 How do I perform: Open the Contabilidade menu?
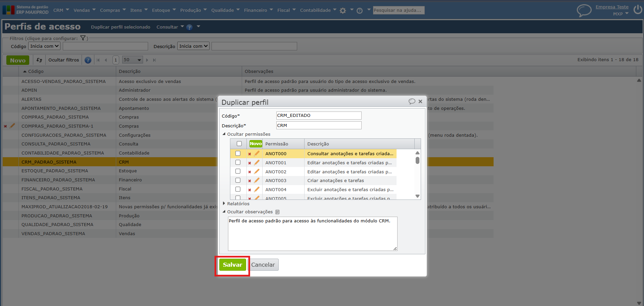[x=318, y=10]
